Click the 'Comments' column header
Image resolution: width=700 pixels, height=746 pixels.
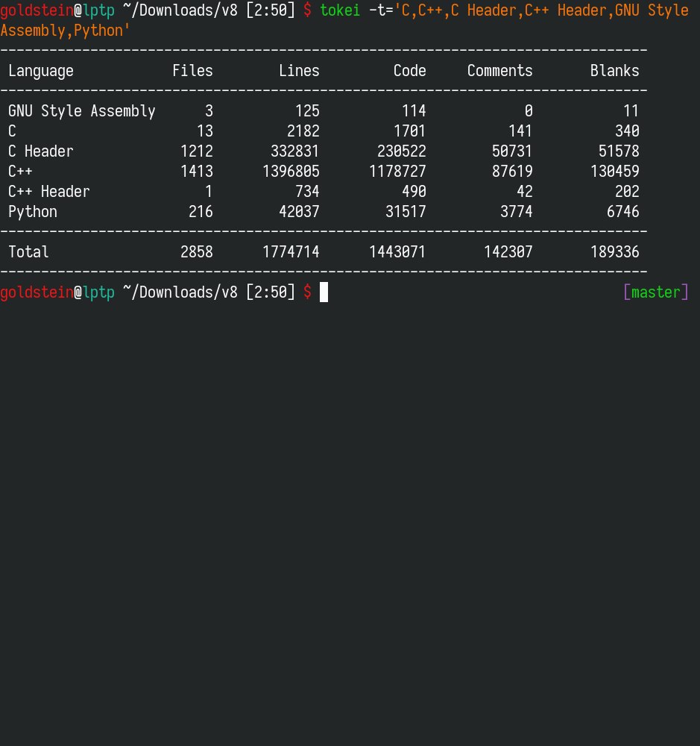pyautogui.click(x=499, y=70)
